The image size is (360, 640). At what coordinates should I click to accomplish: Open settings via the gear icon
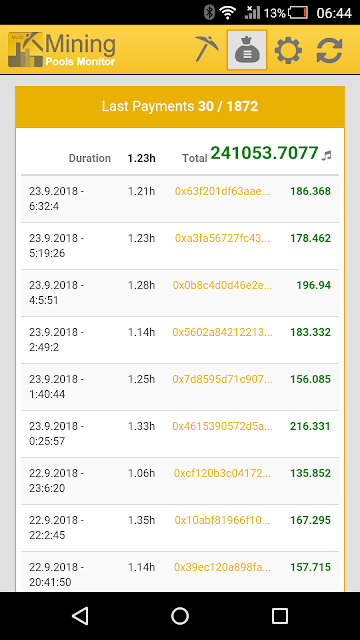coord(289,51)
